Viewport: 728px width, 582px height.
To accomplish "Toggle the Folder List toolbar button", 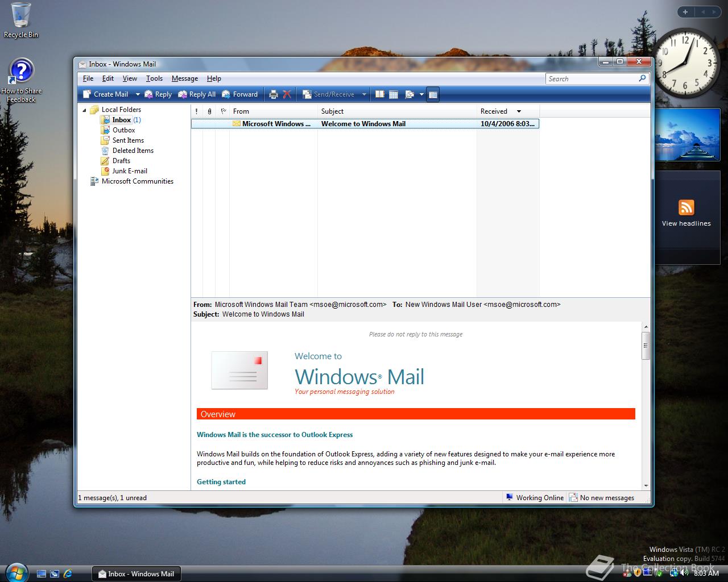I will (432, 94).
